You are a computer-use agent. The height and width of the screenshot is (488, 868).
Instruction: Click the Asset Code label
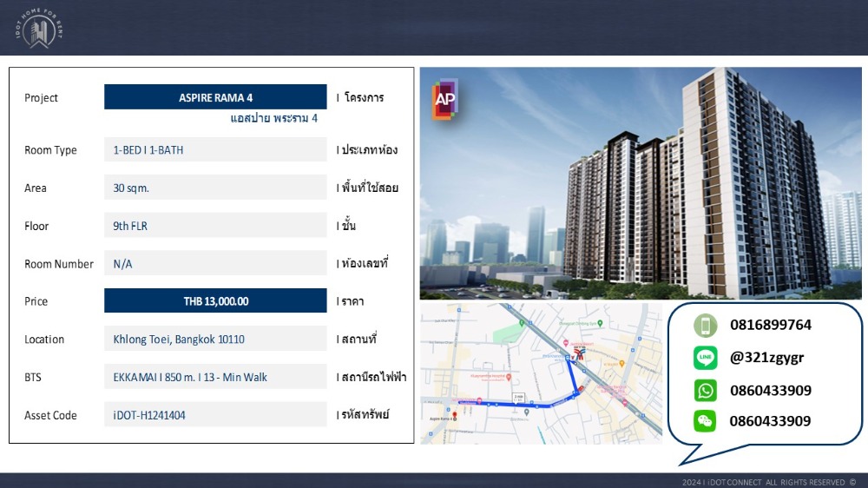click(x=50, y=415)
